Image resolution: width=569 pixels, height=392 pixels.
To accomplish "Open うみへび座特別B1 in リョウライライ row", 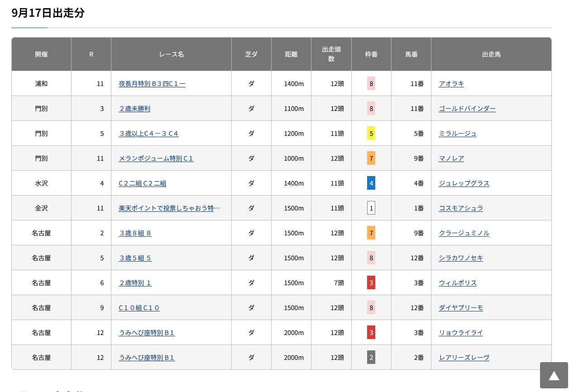I will click(x=147, y=333).
